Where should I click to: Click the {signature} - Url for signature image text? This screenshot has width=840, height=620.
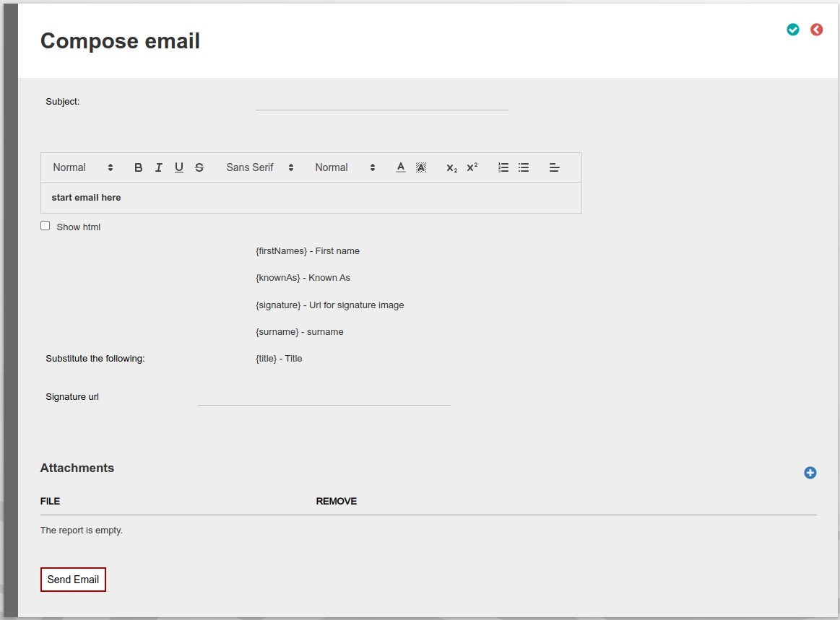coord(329,305)
